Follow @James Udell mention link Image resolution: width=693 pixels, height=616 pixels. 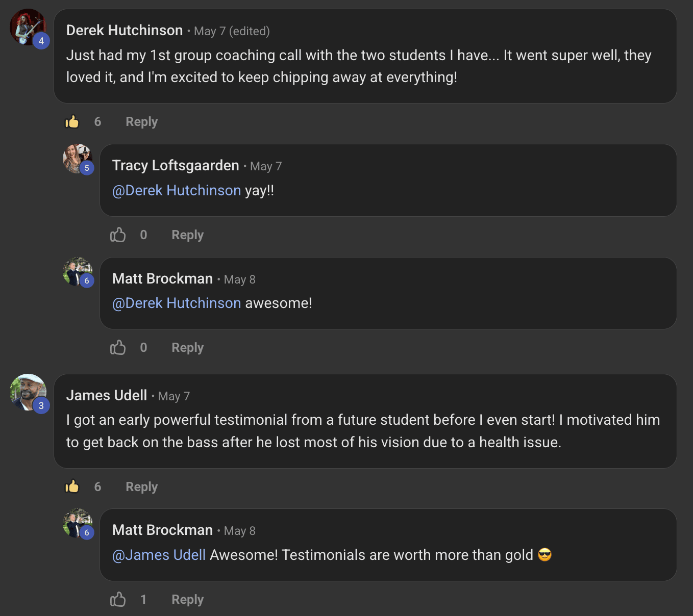159,555
